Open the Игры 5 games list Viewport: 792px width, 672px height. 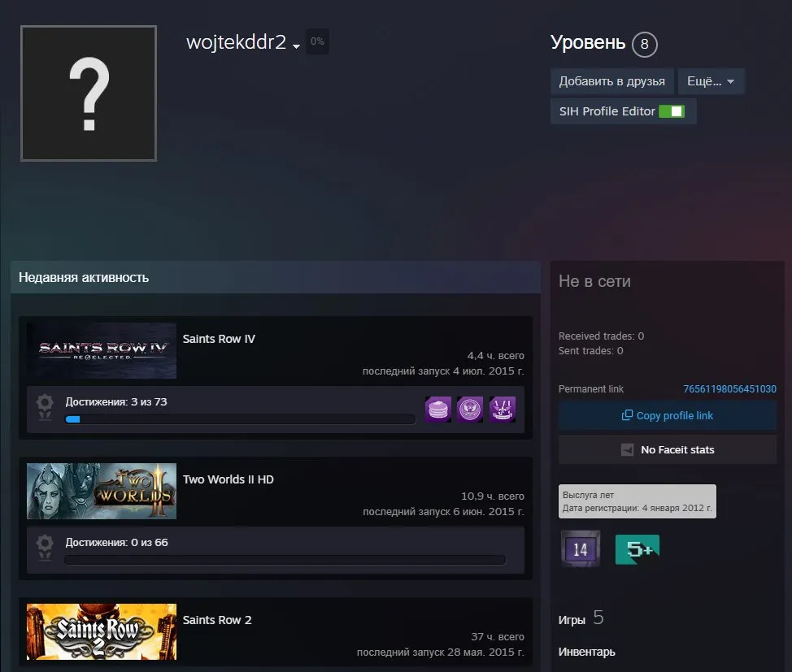[x=581, y=618]
